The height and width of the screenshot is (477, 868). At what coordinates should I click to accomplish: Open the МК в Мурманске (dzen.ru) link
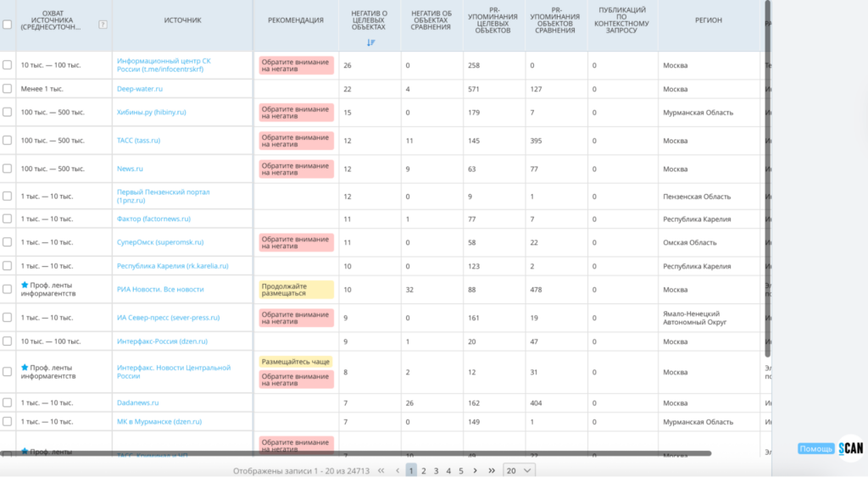pos(159,421)
